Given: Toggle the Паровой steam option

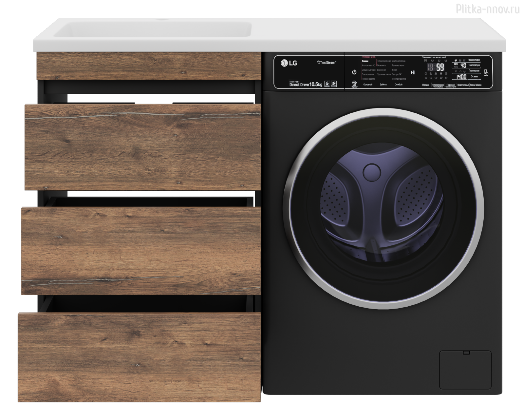Looking at the screenshot, I should [x=451, y=85].
